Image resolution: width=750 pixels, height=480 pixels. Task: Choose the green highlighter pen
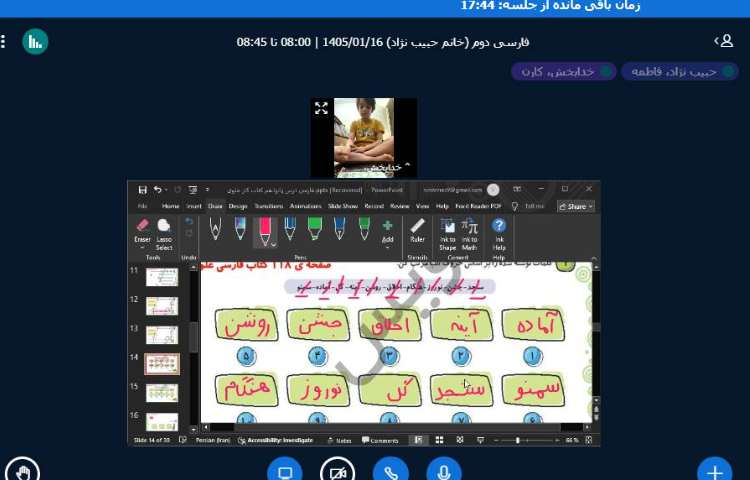pos(314,229)
